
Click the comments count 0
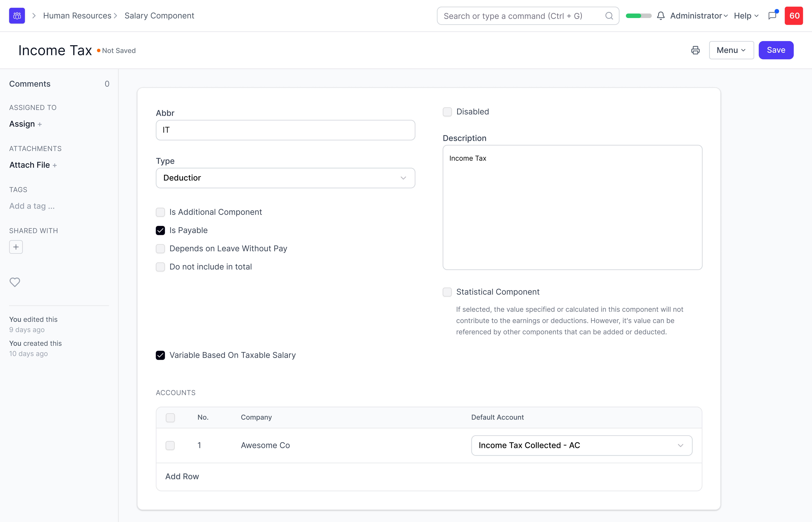107,84
